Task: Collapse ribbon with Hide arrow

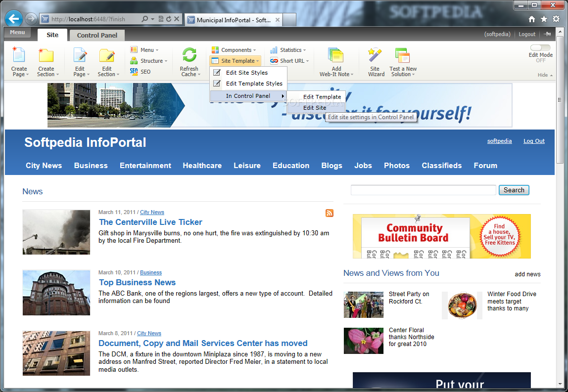Action: 545,75
